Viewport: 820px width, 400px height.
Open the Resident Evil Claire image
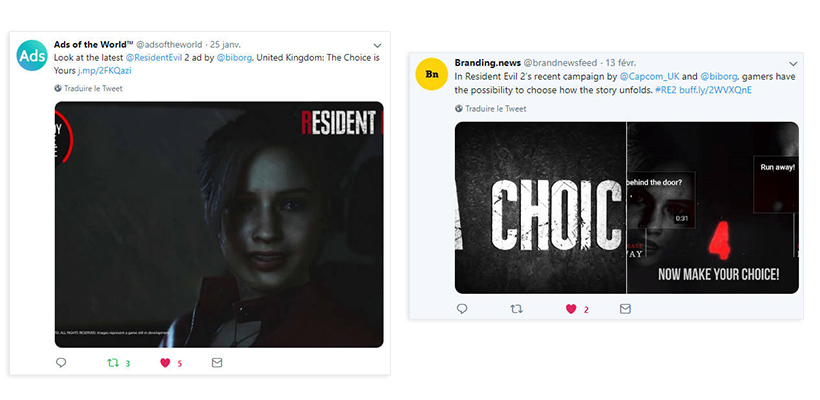(219, 224)
